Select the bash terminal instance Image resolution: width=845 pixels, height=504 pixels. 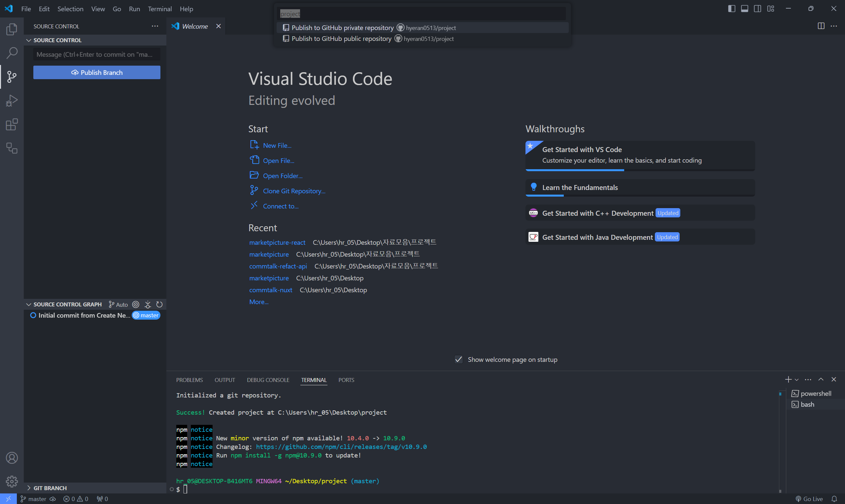click(x=815, y=404)
